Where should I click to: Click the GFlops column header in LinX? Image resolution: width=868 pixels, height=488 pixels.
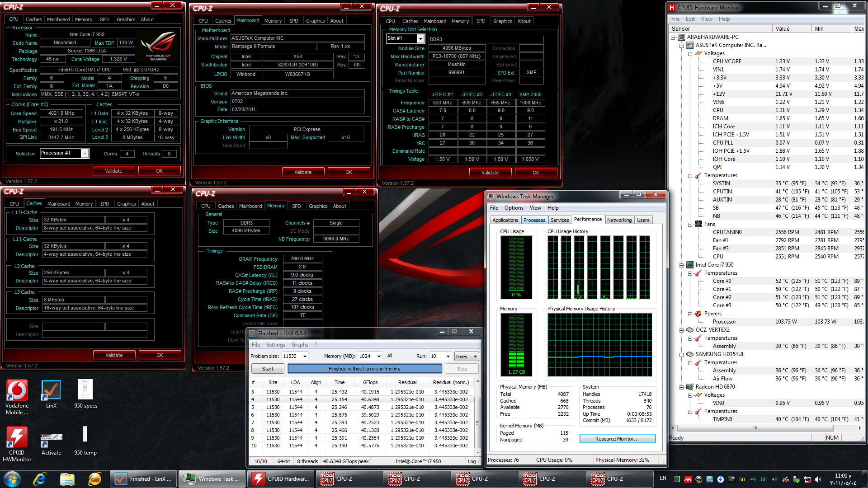[x=370, y=382]
